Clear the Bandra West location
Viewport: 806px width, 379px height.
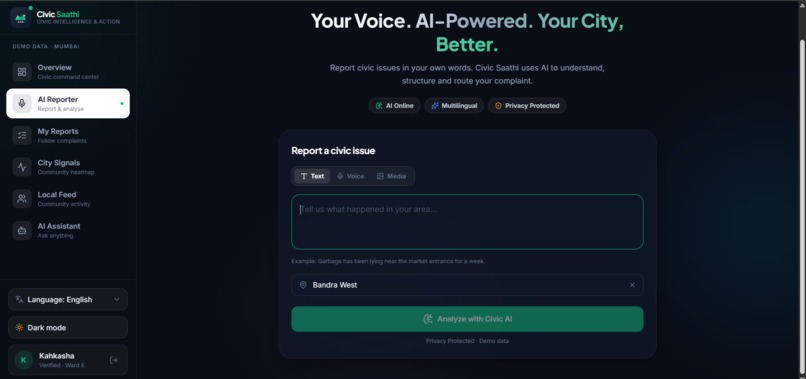[x=632, y=285]
